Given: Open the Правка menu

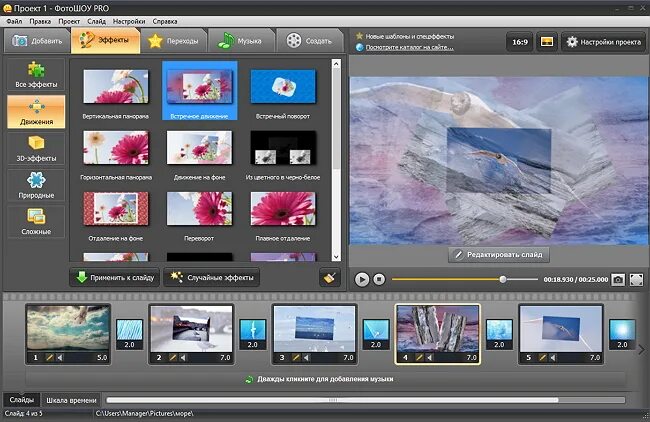Looking at the screenshot, I should pos(40,21).
